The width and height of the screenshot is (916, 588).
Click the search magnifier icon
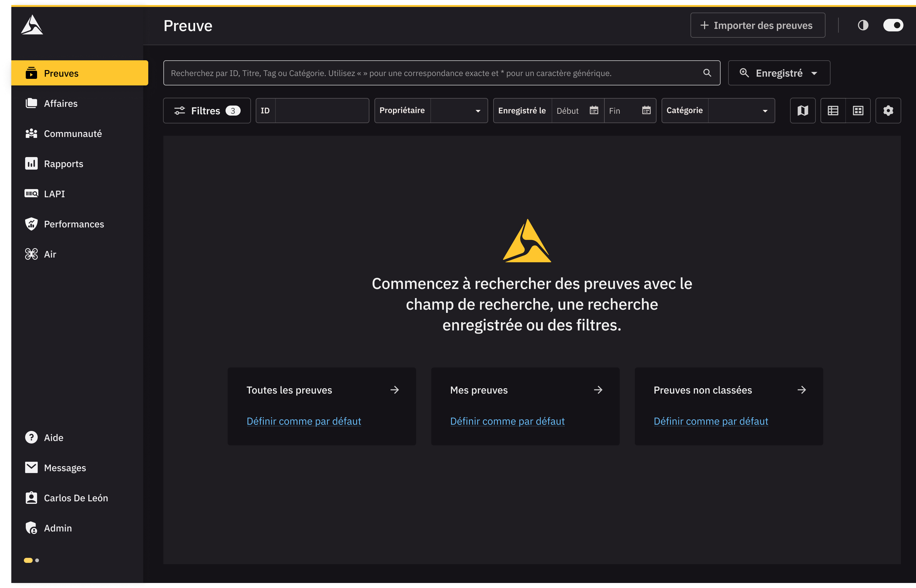click(x=707, y=73)
